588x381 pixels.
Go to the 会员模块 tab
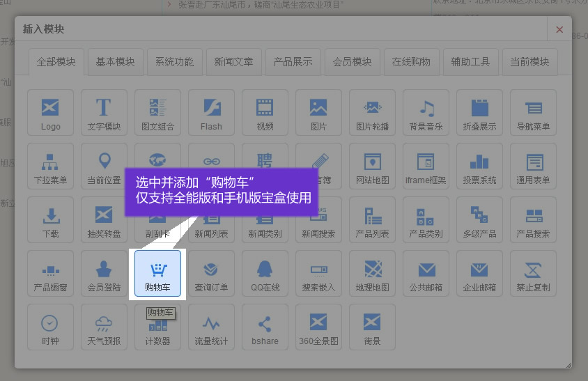(352, 61)
